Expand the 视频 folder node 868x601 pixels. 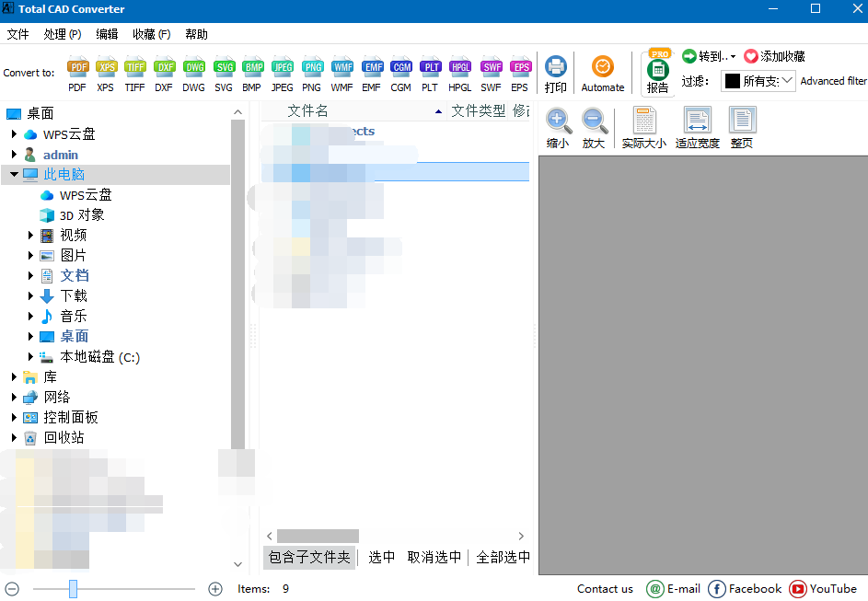point(30,236)
